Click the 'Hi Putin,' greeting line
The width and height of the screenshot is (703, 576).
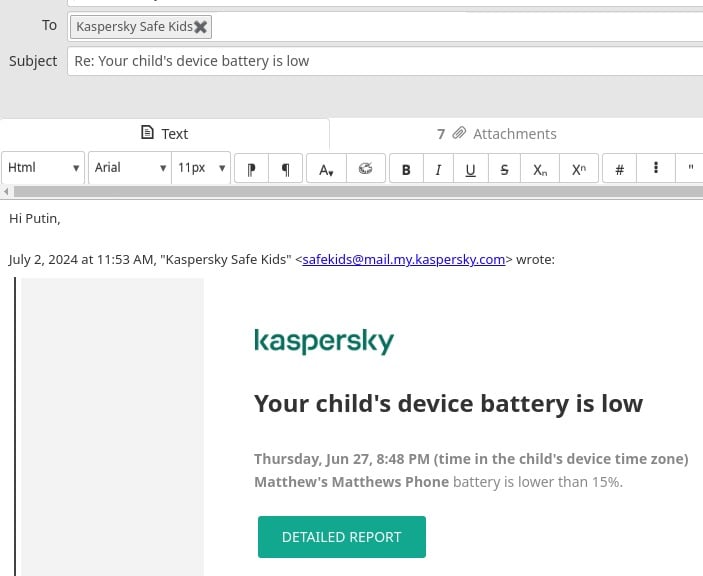point(35,219)
